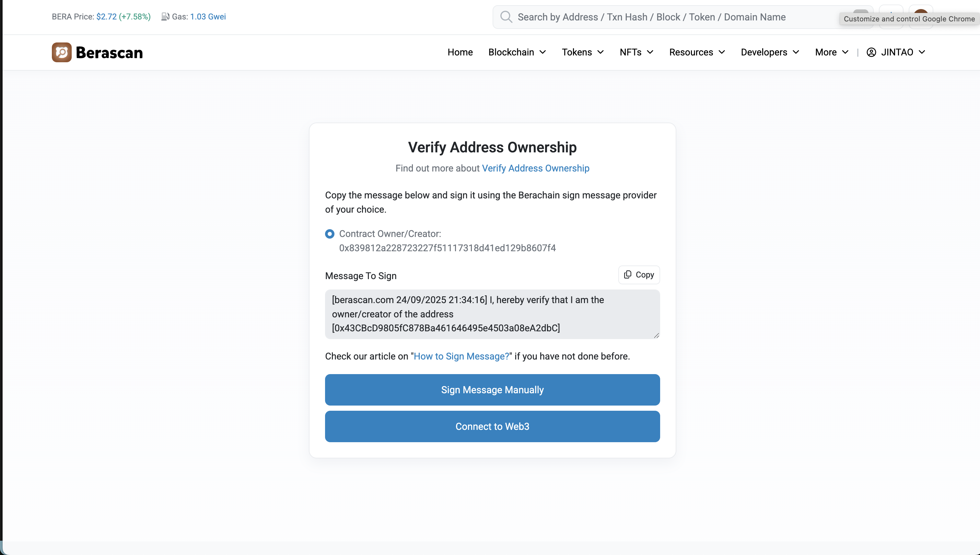Click the Berascan wordmark text
Screen dimensions: 980x555
(109, 53)
